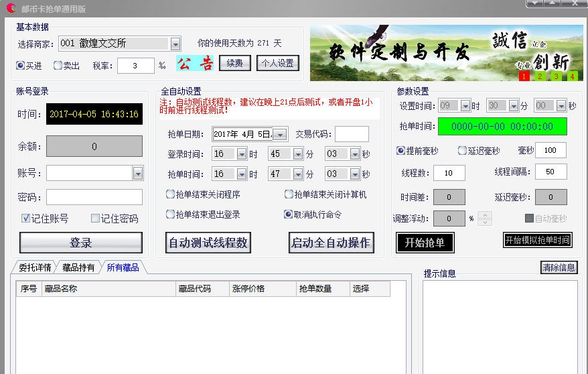Open the 账号 account dropdown
588x374 pixels.
point(138,174)
